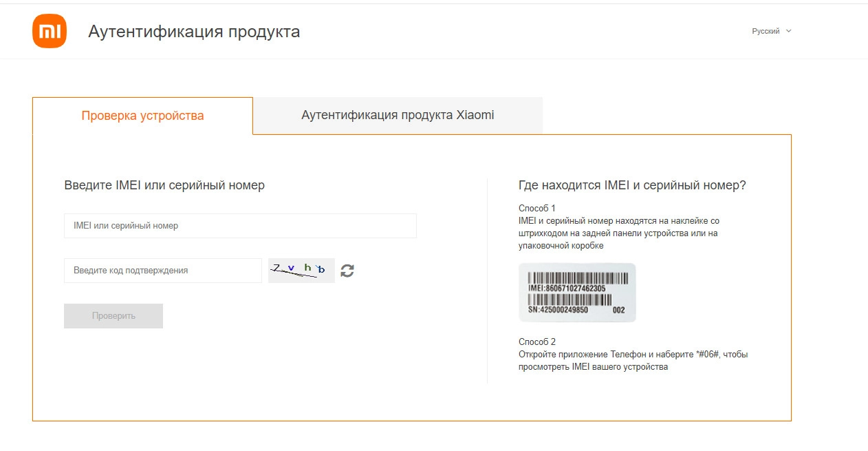Screen dimensions: 868x451
Task: Click the IMEI number on the sticker
Action: (567, 289)
